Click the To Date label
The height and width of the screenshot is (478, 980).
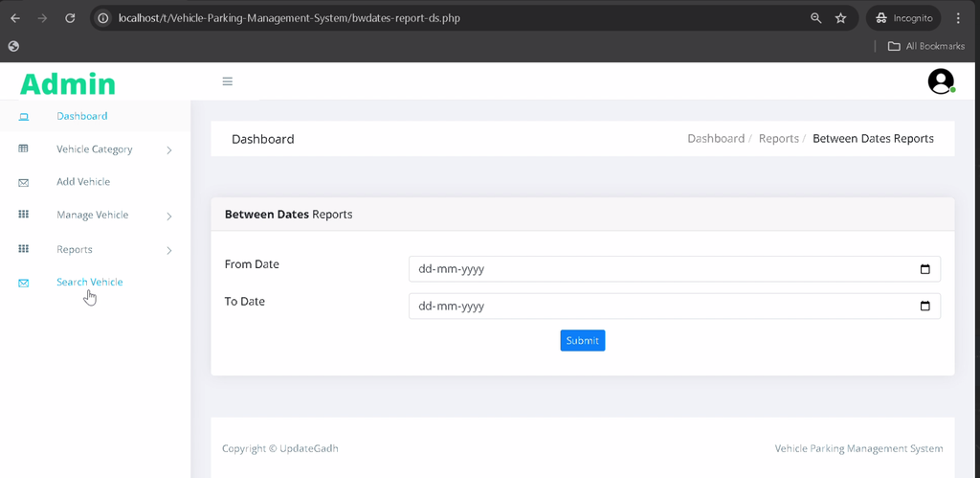coord(244,301)
